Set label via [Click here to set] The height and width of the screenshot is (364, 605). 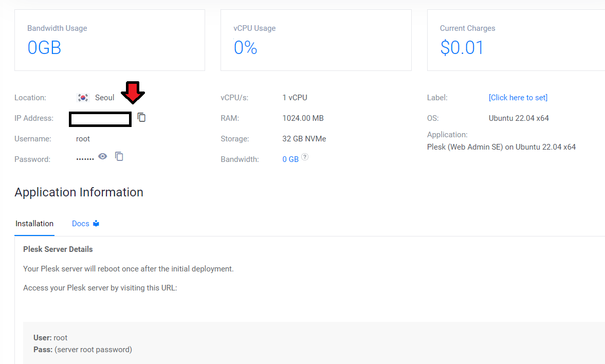pos(518,98)
